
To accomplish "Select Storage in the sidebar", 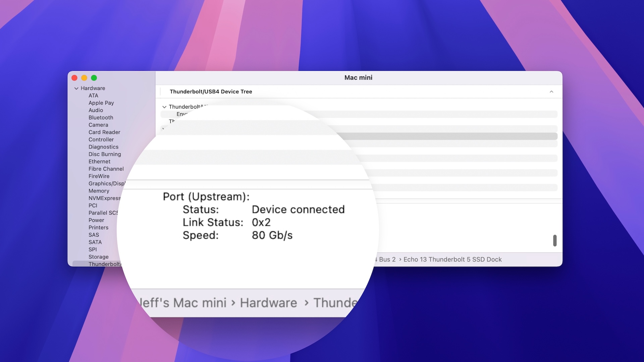I will point(98,257).
